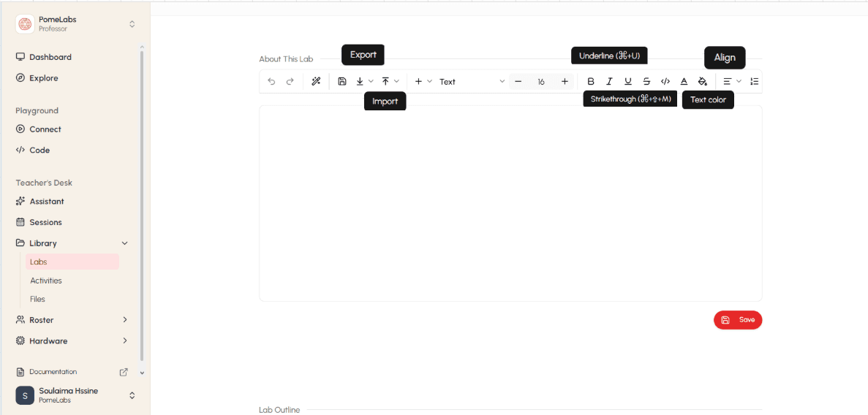Undo the last edit
This screenshot has width=868, height=415.
click(271, 81)
